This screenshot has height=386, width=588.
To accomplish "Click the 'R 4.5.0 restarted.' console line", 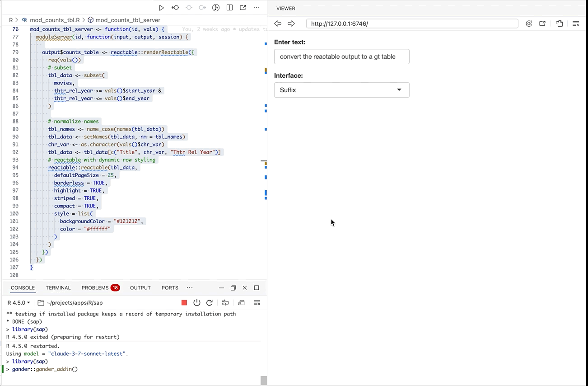I will pos(33,346).
